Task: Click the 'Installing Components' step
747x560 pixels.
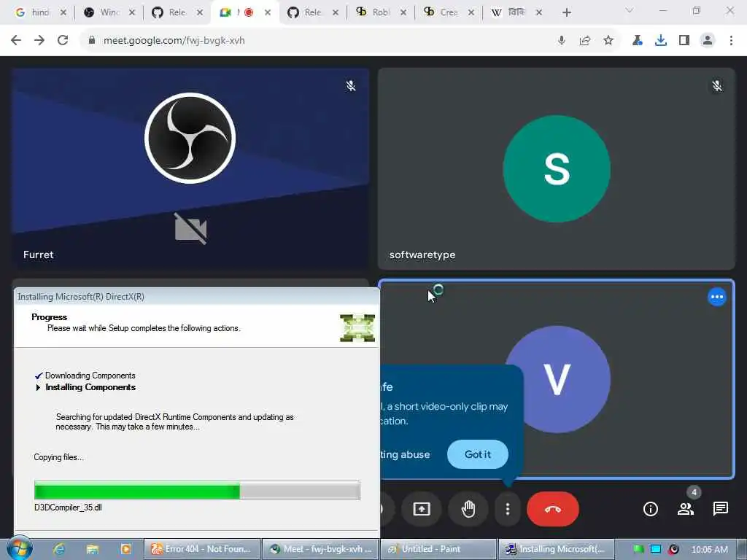Action: [x=90, y=387]
